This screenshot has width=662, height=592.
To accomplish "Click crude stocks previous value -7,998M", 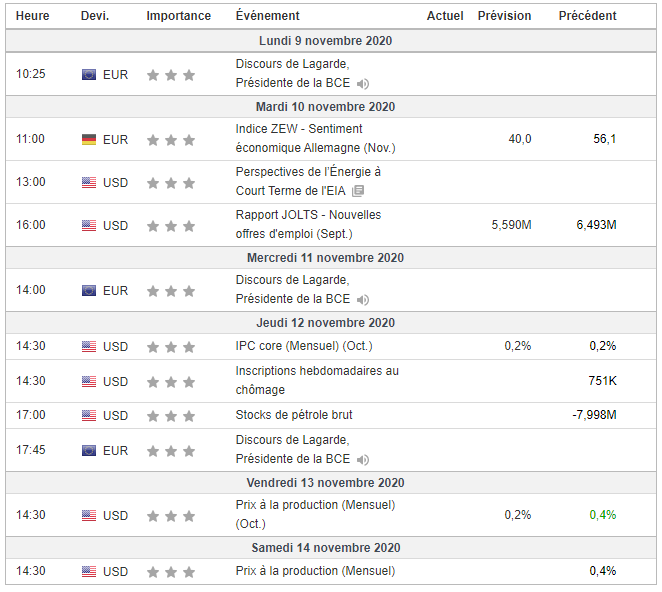I will point(594,415).
